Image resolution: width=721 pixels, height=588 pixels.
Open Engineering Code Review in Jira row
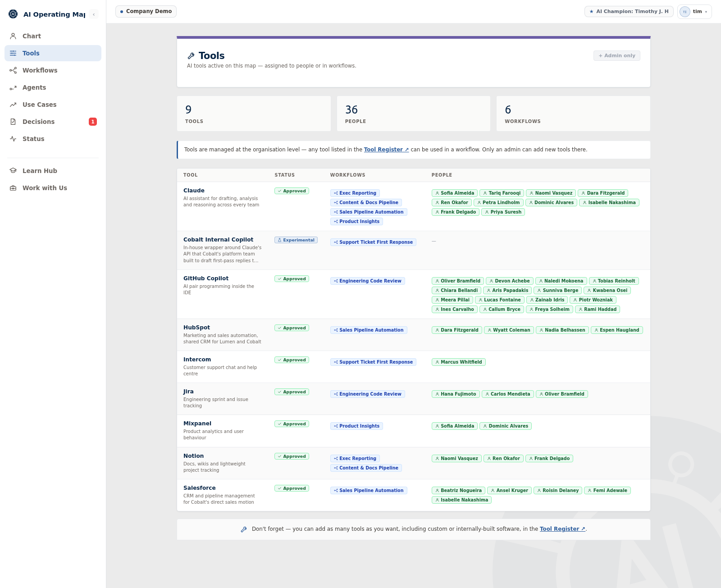point(368,394)
